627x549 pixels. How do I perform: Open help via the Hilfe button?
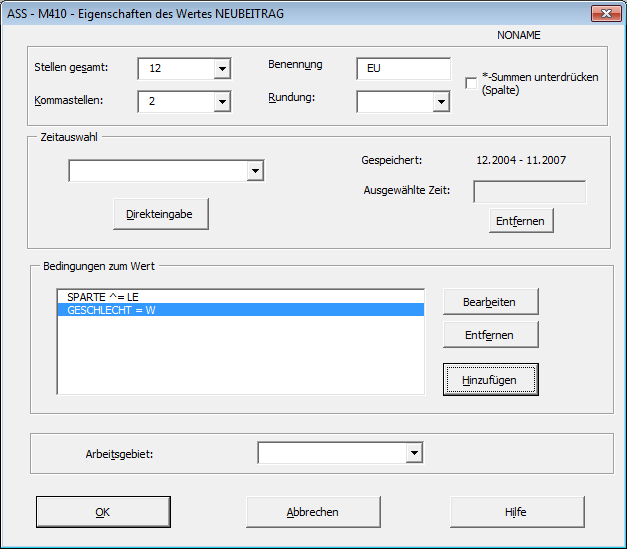click(x=516, y=512)
